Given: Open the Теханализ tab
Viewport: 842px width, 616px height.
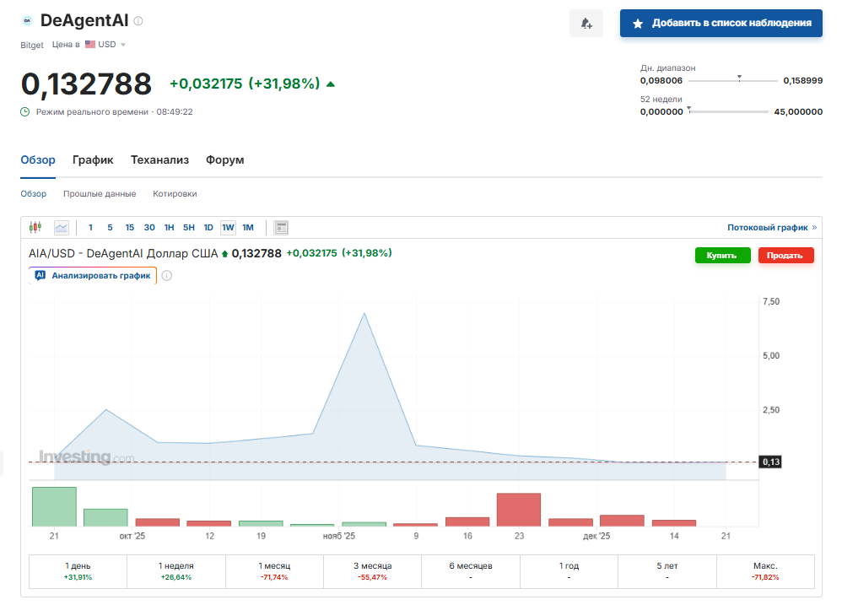Looking at the screenshot, I should point(159,159).
